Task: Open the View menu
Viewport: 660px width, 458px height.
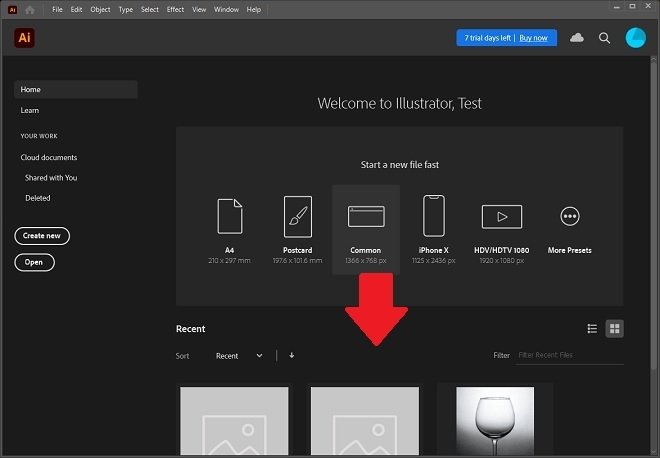Action: pyautogui.click(x=199, y=9)
